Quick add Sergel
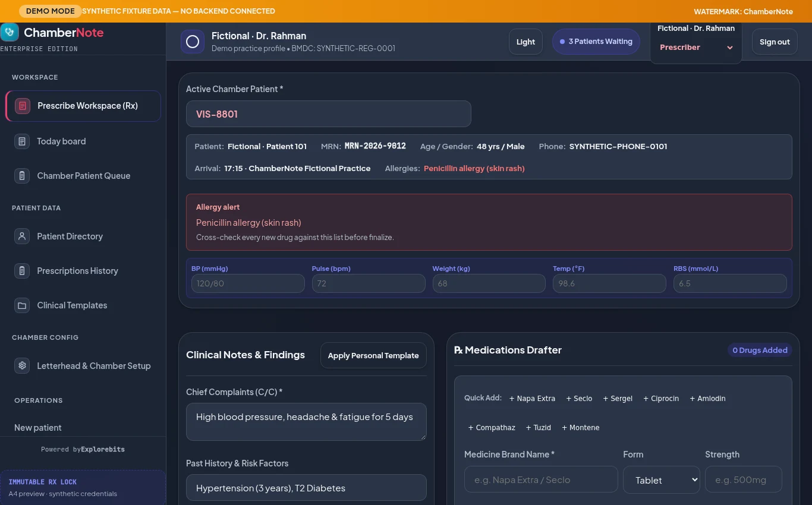The width and height of the screenshot is (812, 505). click(x=618, y=399)
